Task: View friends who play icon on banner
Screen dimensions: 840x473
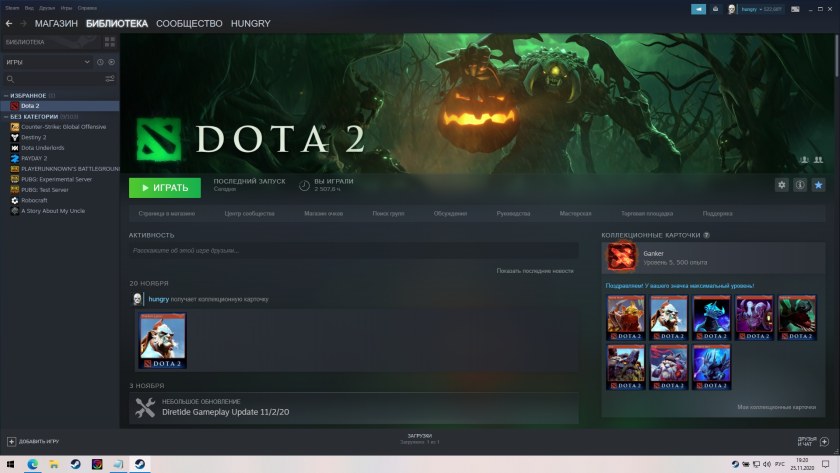Action: coord(819,160)
